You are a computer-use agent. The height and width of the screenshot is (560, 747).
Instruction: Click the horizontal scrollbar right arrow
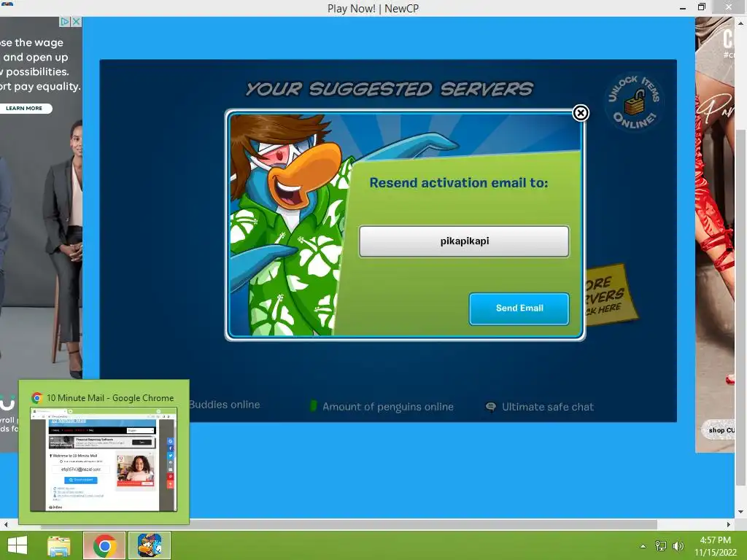(x=729, y=524)
